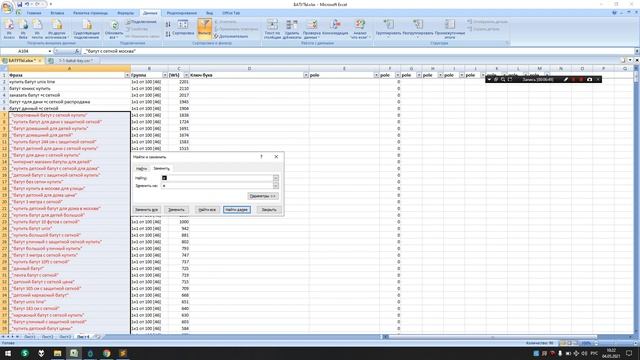The width and height of the screenshot is (640, 360).
Task: Open the Excel app on the taskbar
Action: click(x=74, y=353)
